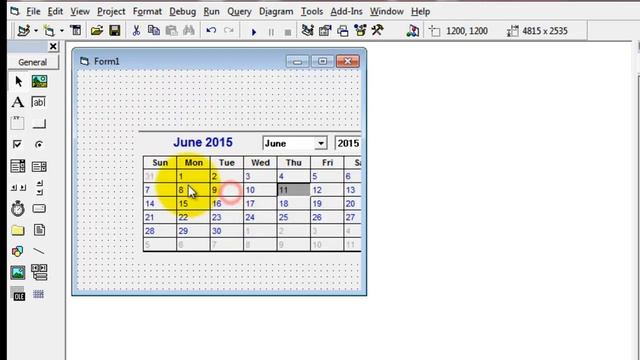The height and width of the screenshot is (360, 640).
Task: Open the Project Explorer window icon
Action: coord(308,31)
